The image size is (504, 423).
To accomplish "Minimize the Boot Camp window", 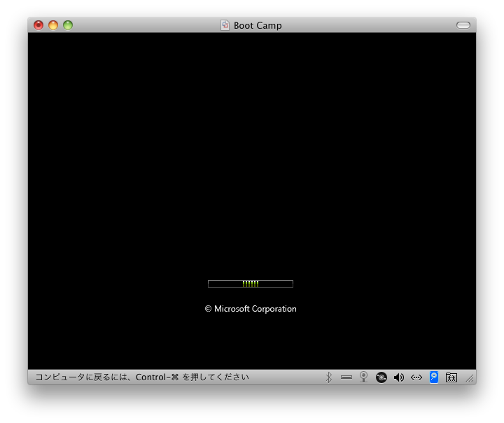I will click(x=53, y=25).
